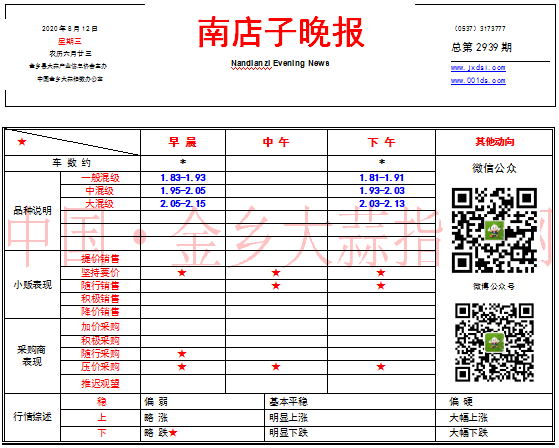Click the 中午 column header
This screenshot has height=448, width=559.
pyautogui.click(x=276, y=142)
